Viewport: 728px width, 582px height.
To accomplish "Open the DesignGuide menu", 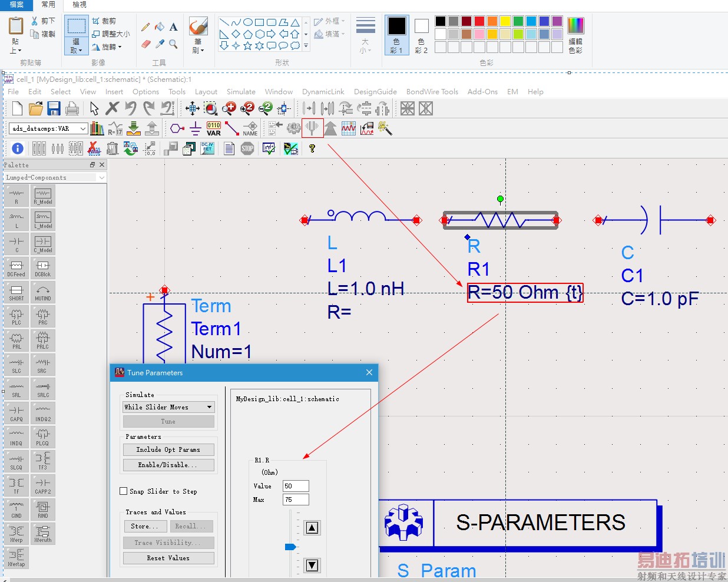I will 375,92.
